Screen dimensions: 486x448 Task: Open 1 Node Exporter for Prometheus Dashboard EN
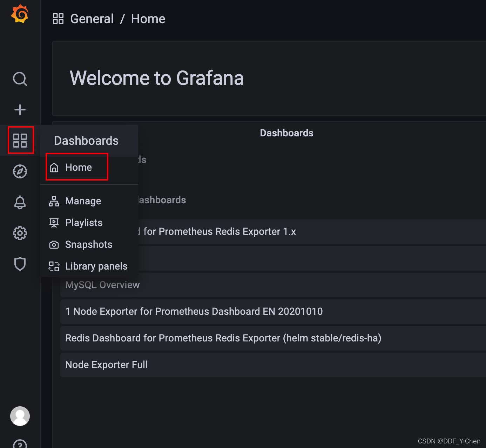(x=273, y=311)
